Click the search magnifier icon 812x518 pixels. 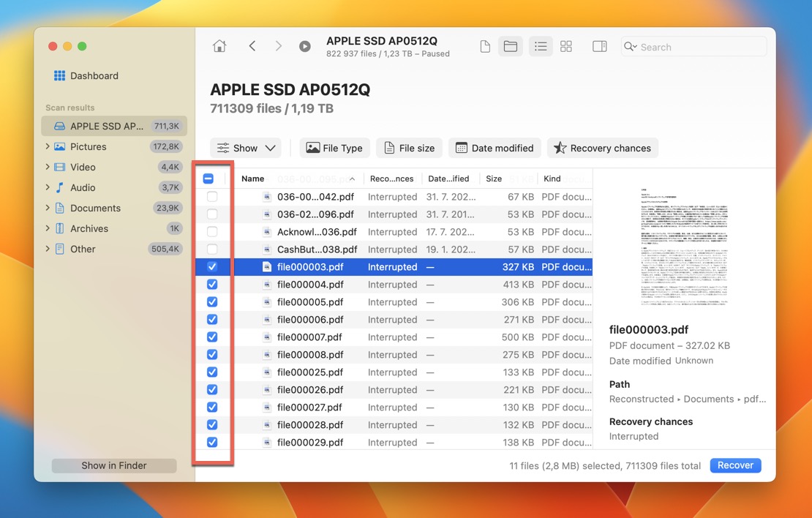tap(628, 47)
